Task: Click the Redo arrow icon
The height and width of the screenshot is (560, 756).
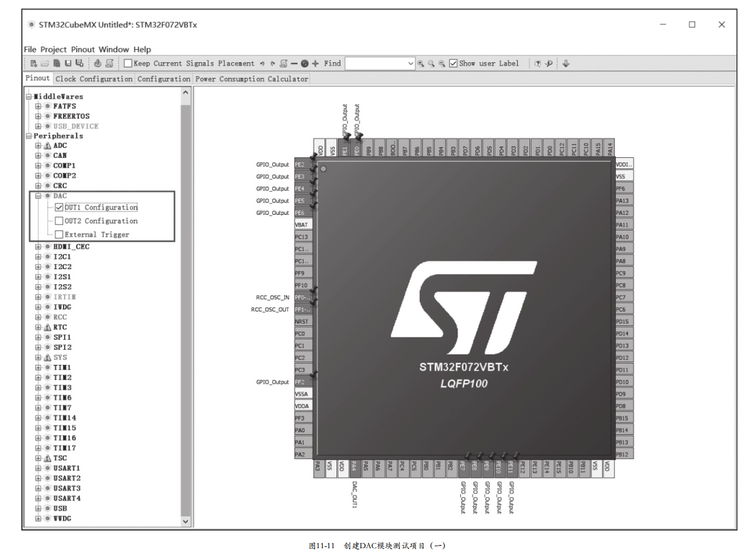Action: (x=272, y=64)
